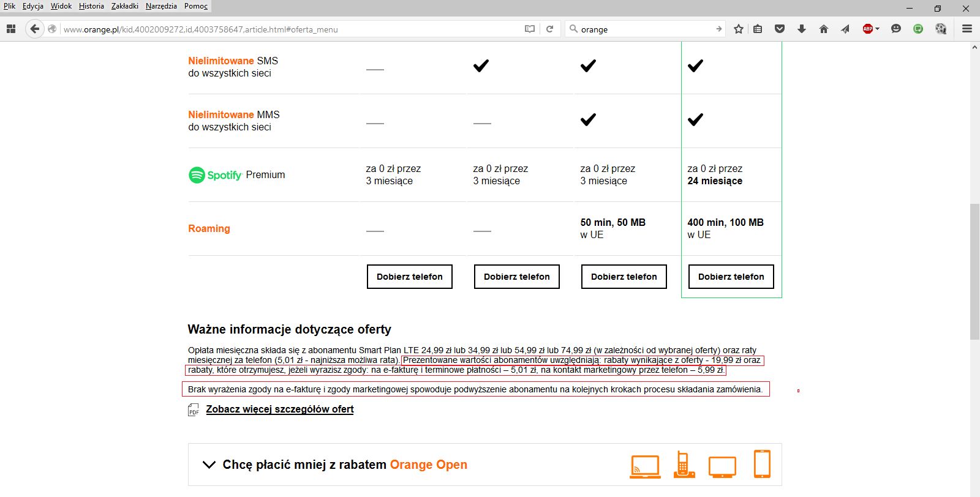Open the Firefox hamburger menu
The width and height of the screenshot is (980, 497).
(967, 29)
